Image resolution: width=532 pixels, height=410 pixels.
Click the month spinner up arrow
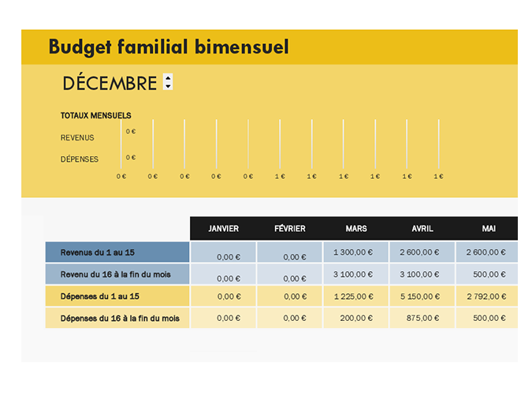click(168, 78)
